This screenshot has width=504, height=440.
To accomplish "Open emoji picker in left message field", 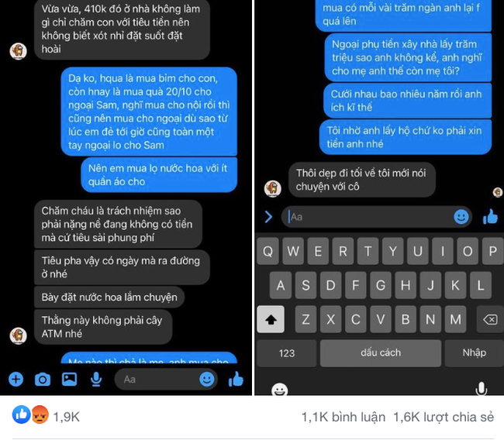I will coord(207,380).
